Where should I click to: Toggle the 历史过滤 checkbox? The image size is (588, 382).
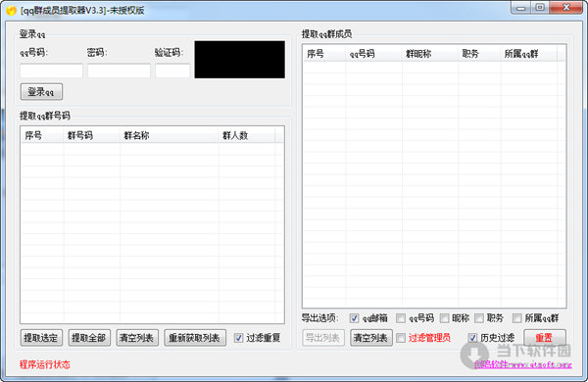[472, 338]
